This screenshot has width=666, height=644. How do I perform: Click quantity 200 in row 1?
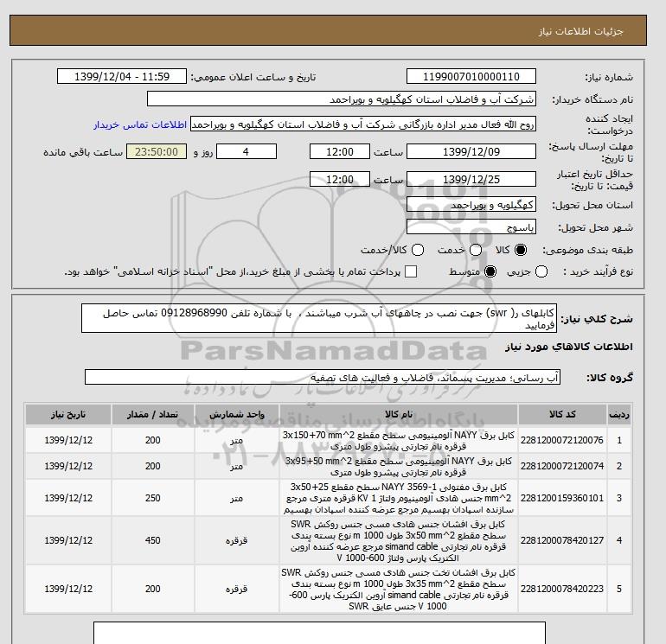(153, 440)
